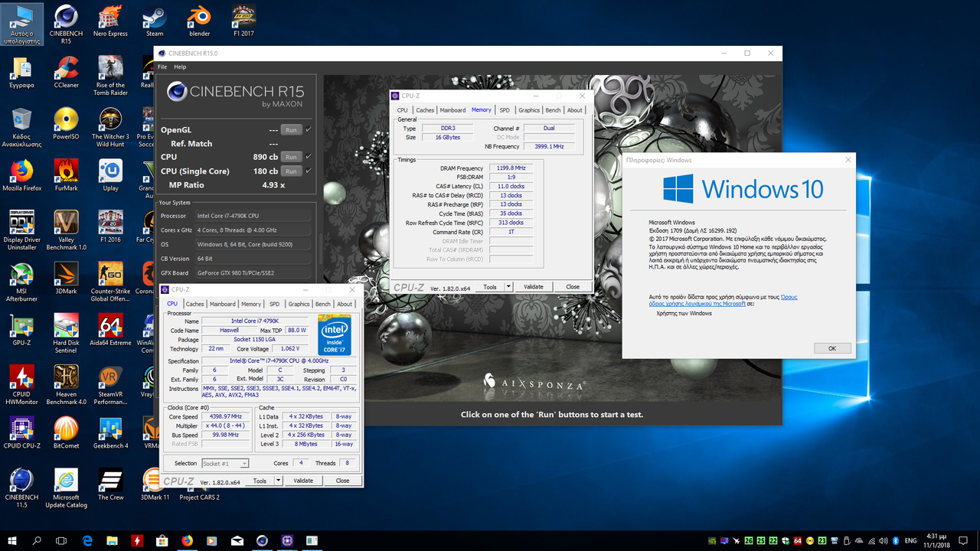Open the File menu in Cinebench

[162, 67]
